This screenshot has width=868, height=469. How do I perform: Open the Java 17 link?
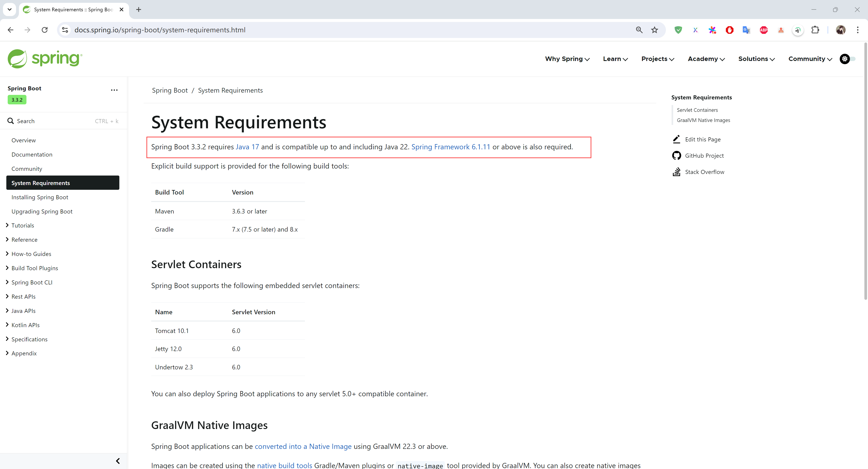pyautogui.click(x=247, y=147)
